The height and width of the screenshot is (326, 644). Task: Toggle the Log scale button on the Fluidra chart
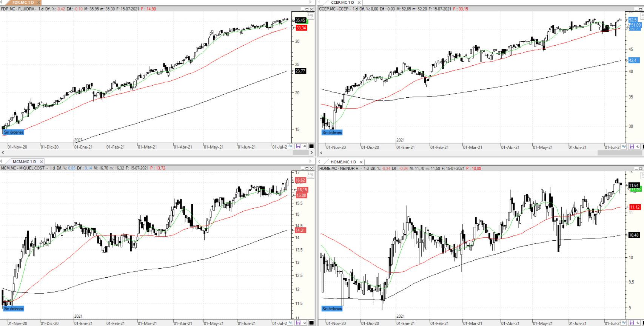[310, 15]
